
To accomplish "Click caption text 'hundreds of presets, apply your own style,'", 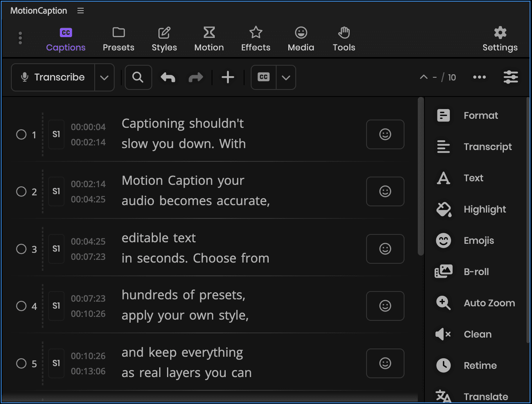I will point(185,305).
